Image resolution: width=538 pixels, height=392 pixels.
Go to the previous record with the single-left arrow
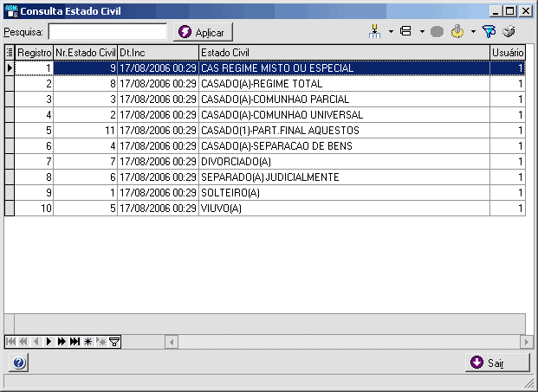coord(36,342)
